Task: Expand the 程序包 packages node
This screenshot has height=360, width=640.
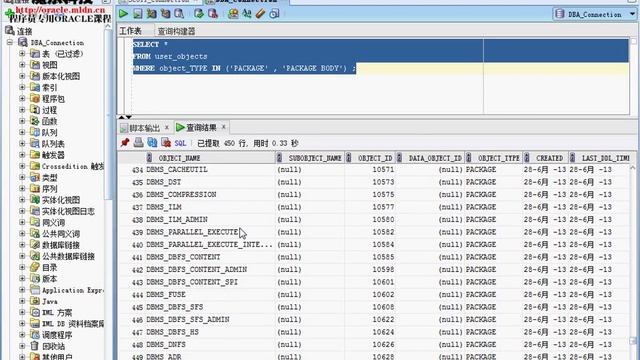Action: point(22,98)
